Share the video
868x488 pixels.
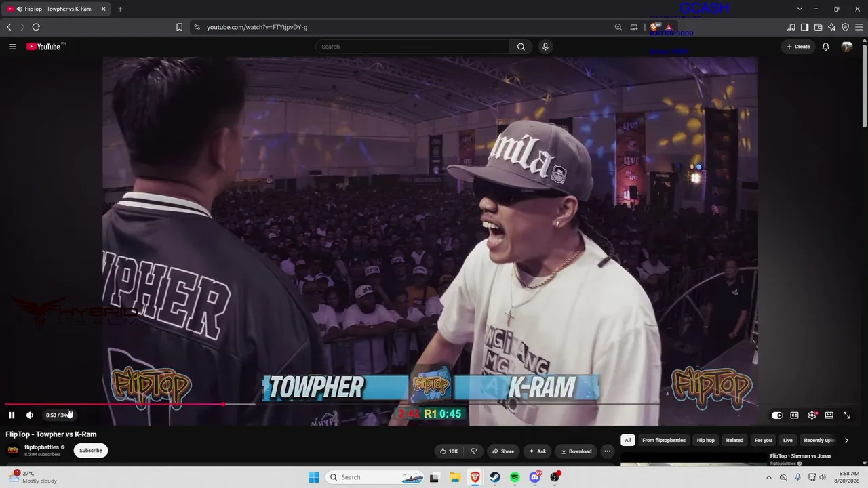(x=503, y=451)
